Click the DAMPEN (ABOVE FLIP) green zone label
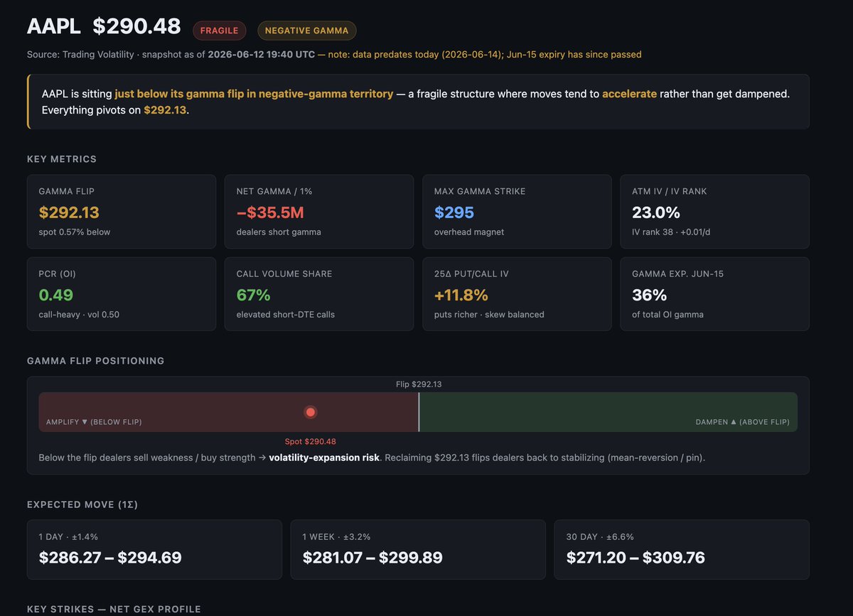Image resolution: width=853 pixels, height=616 pixels. 743,422
